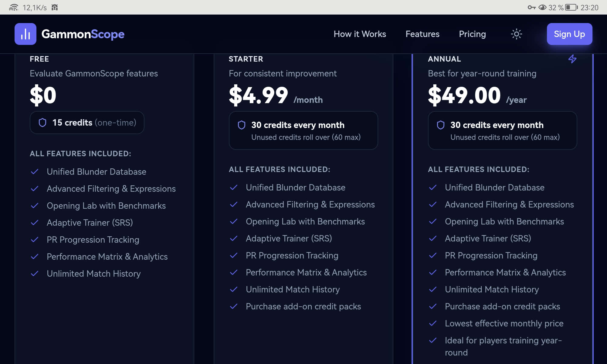607x364 pixels.
Task: Click Annual "Adaptive Trainer (SRS)" text
Action: click(x=488, y=238)
